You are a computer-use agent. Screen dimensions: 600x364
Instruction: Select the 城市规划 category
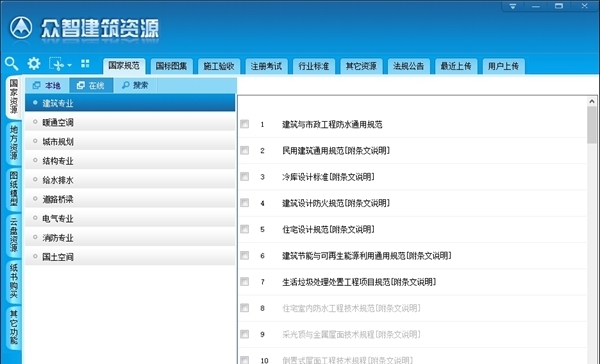pos(130,141)
